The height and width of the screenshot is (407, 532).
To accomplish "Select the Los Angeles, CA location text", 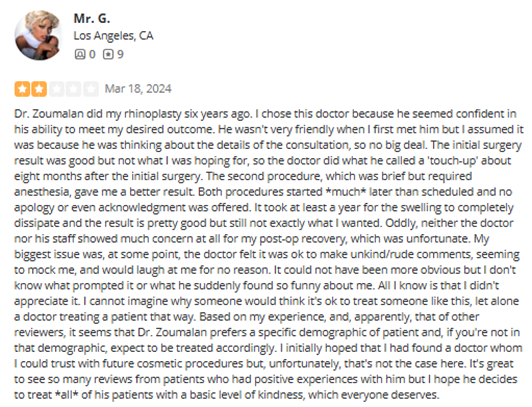I will [113, 36].
